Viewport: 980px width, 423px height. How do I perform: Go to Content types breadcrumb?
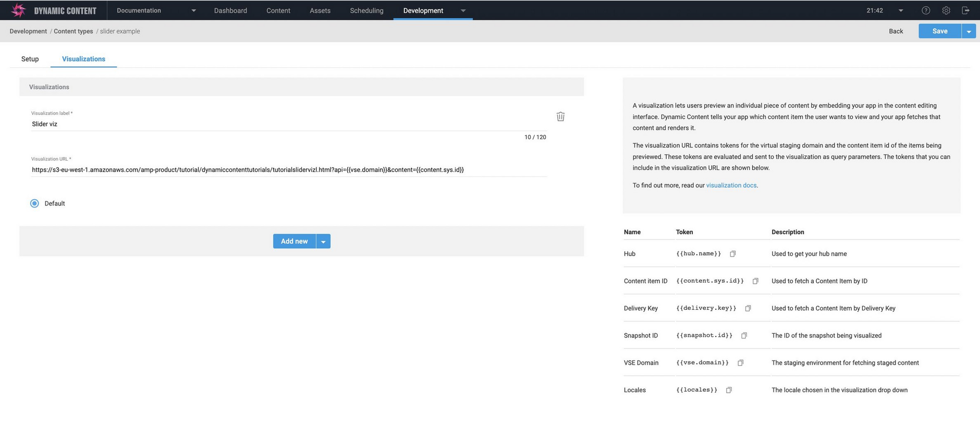pos(73,31)
